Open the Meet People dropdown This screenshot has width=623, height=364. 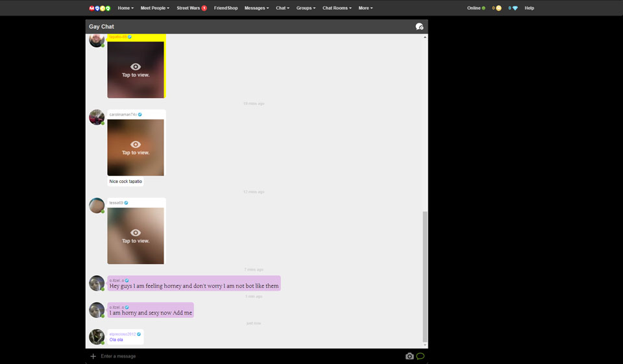154,8
